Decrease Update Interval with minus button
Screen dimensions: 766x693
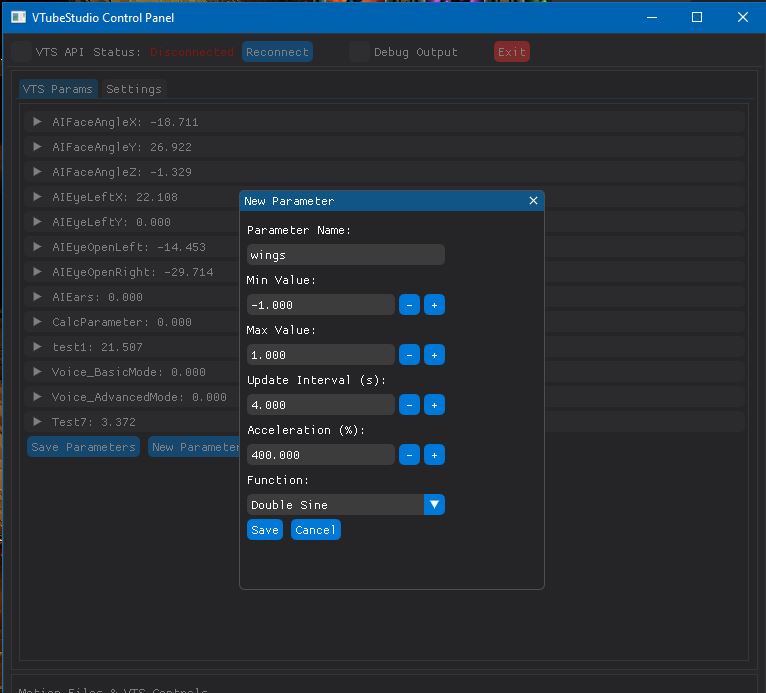coord(409,405)
